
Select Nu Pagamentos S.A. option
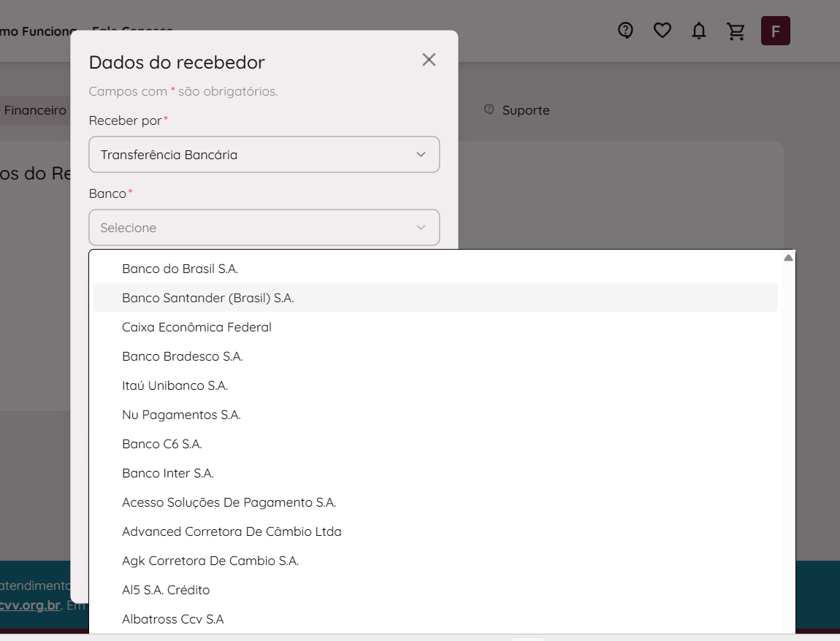tap(181, 415)
